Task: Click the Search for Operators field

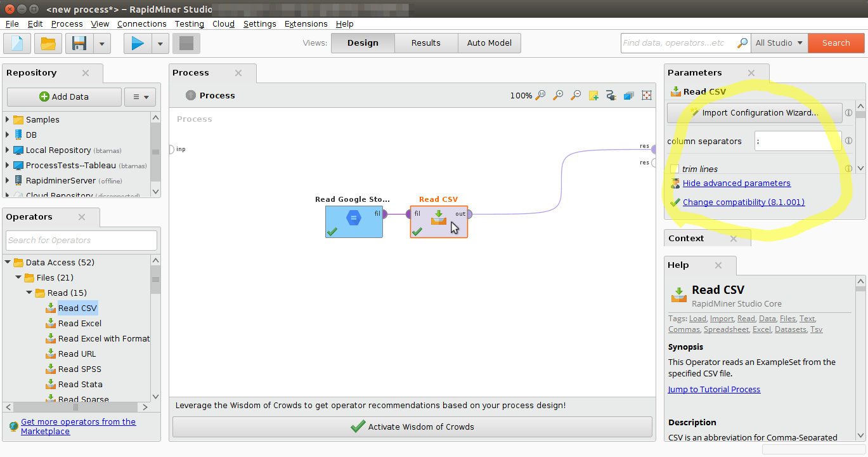Action: (x=81, y=240)
